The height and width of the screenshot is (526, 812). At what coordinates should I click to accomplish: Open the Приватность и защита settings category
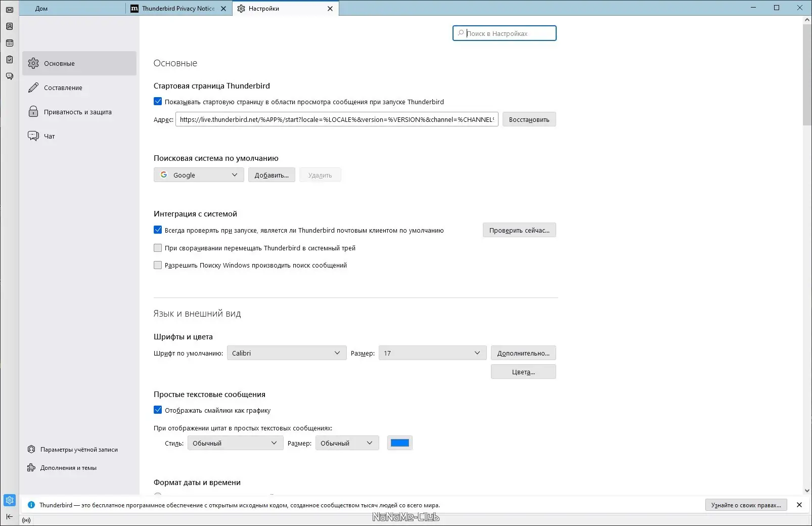(x=79, y=112)
